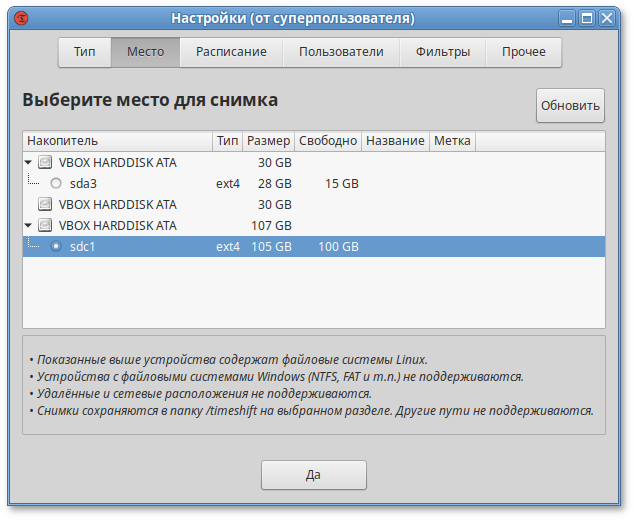Click the 105 GB size value
This screenshot has width=634, height=520.
[271, 246]
